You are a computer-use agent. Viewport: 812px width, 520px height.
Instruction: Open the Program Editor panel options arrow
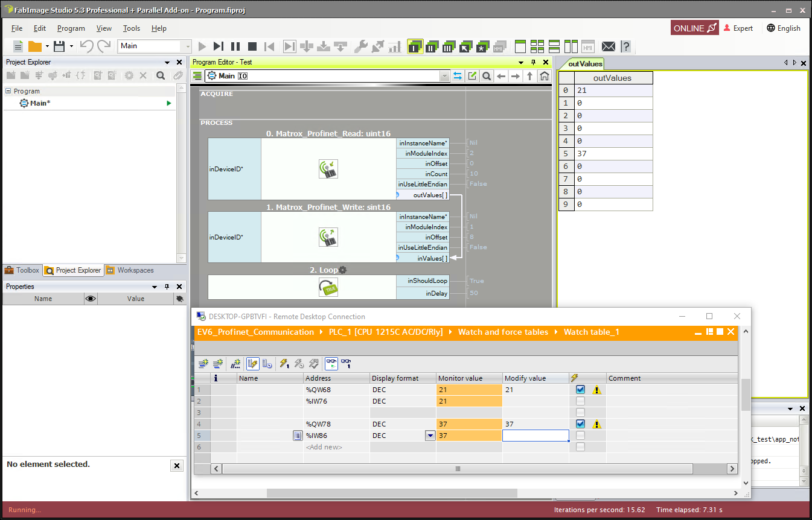(521, 62)
